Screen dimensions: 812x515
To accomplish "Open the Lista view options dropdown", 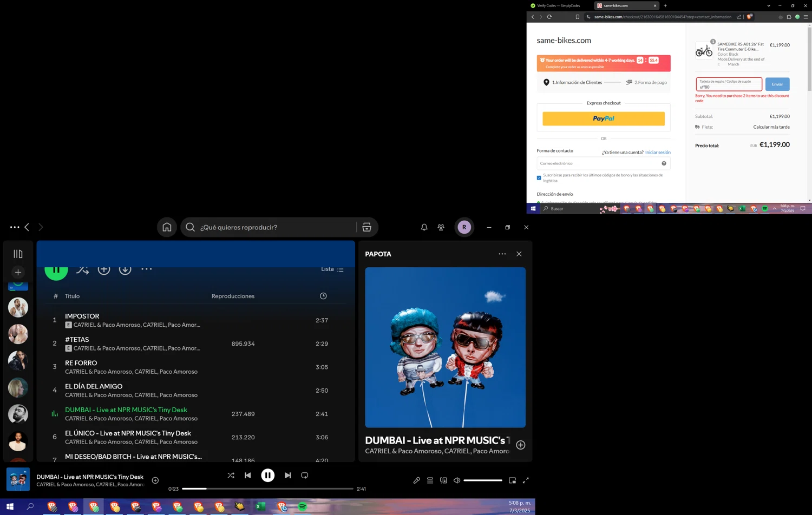I will coord(332,269).
